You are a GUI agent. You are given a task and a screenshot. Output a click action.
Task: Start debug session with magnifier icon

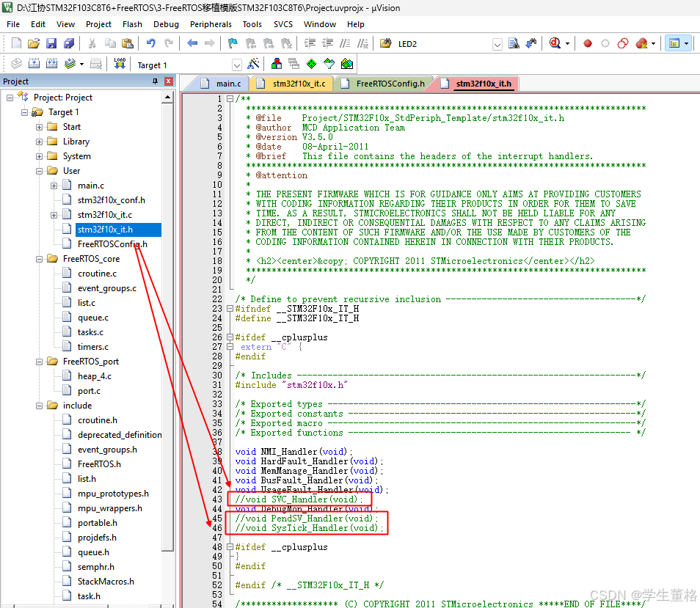(555, 43)
